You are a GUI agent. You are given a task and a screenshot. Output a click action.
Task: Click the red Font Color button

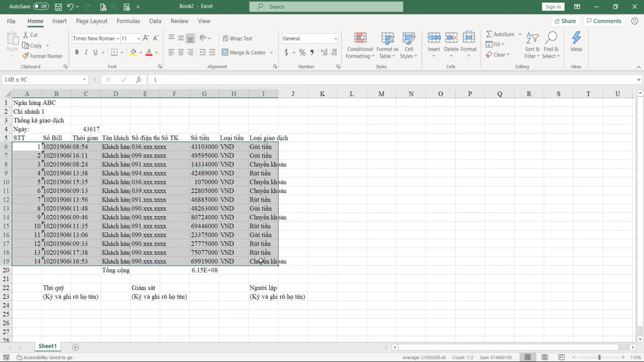pyautogui.click(x=149, y=53)
